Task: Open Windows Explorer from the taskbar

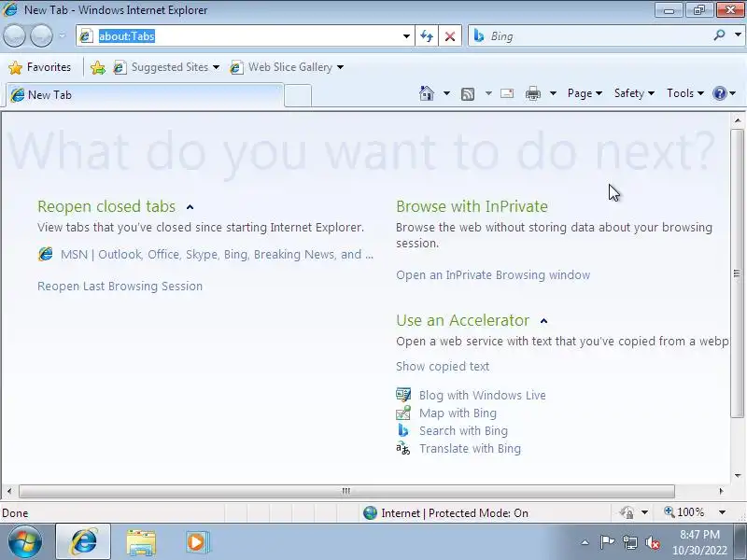Action: pyautogui.click(x=141, y=542)
